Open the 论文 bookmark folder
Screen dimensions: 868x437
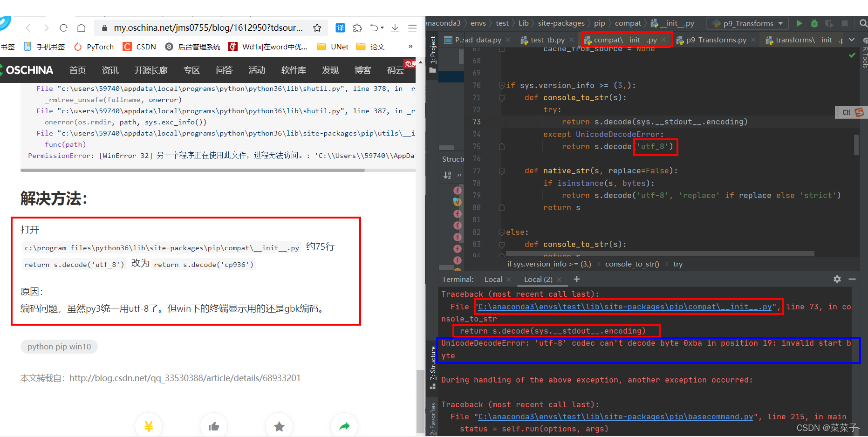(371, 47)
